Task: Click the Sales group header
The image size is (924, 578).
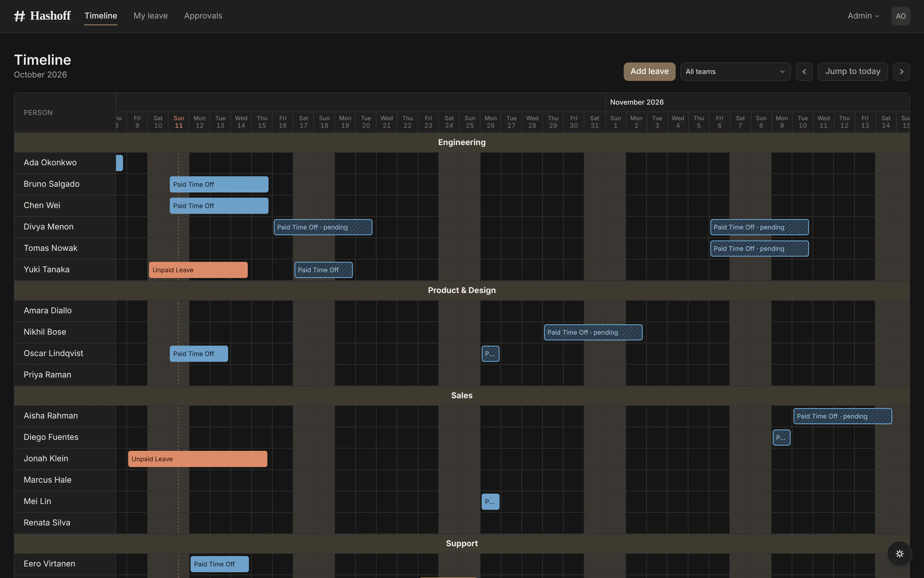Action: coord(462,395)
